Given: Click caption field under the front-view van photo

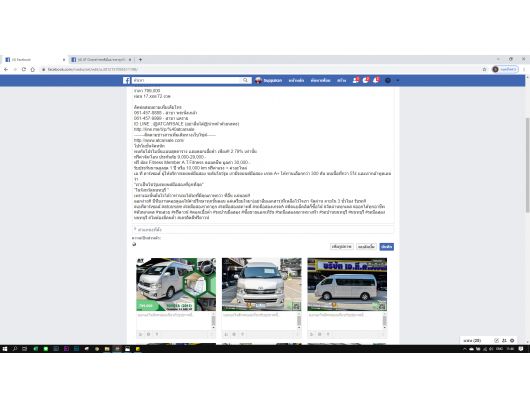Looking at the screenshot, I should coord(259,321).
